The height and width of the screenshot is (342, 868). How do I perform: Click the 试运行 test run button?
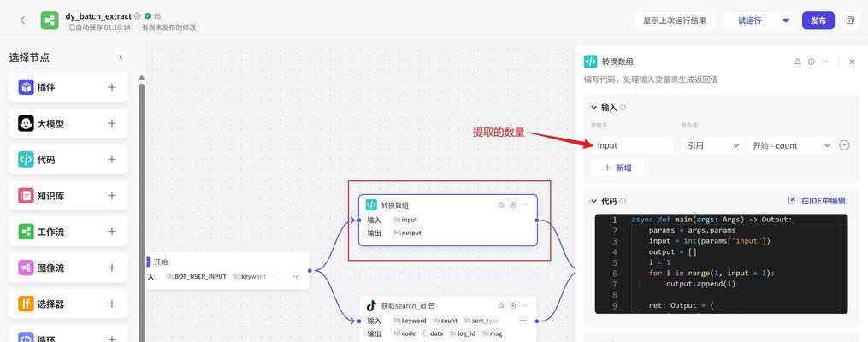pyautogui.click(x=749, y=21)
